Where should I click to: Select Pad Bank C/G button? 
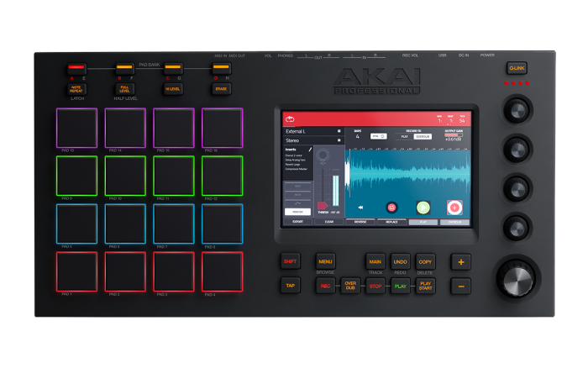point(173,68)
